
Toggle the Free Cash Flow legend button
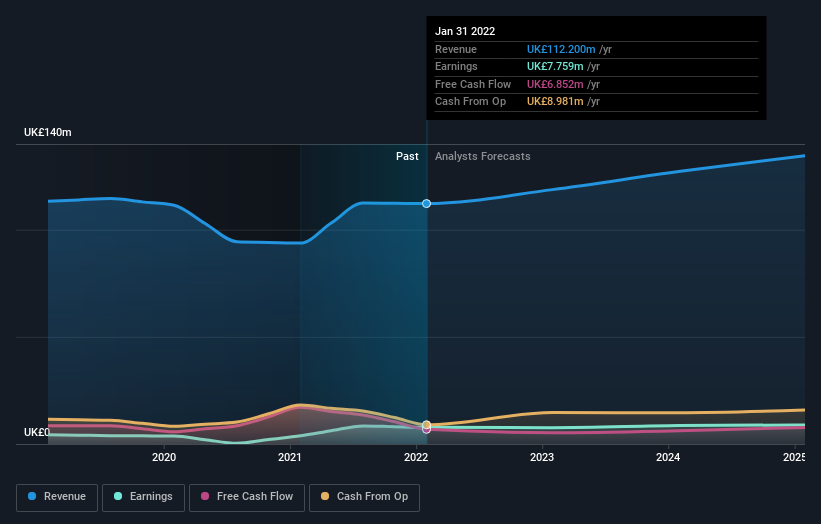[247, 497]
